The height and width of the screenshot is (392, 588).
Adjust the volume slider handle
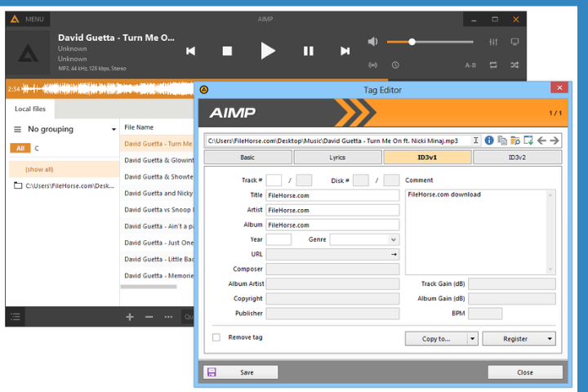pyautogui.click(x=412, y=42)
